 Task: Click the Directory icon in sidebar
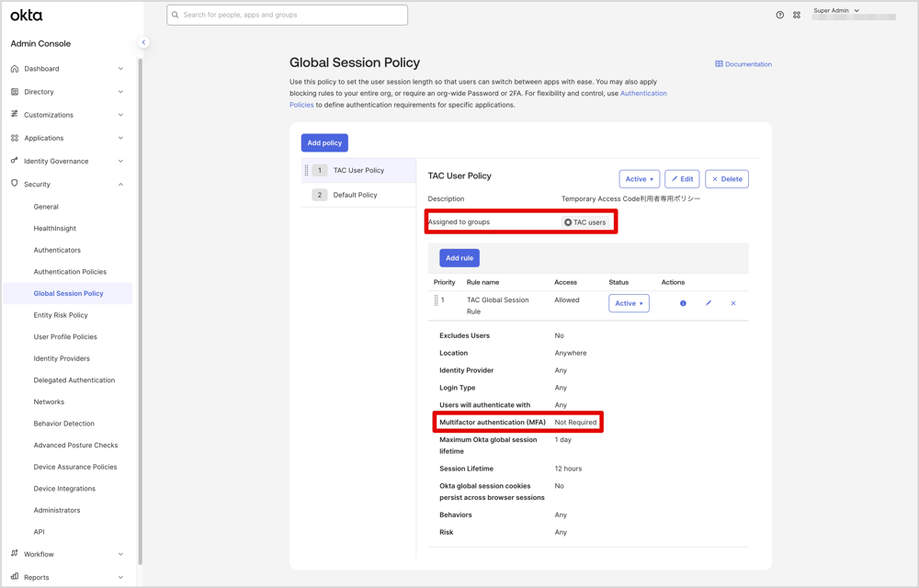click(x=15, y=92)
